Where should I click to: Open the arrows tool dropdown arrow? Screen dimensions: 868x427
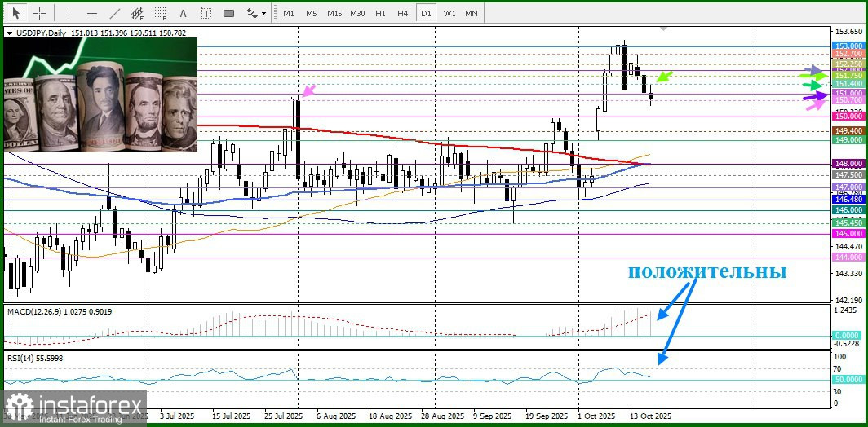coord(264,13)
